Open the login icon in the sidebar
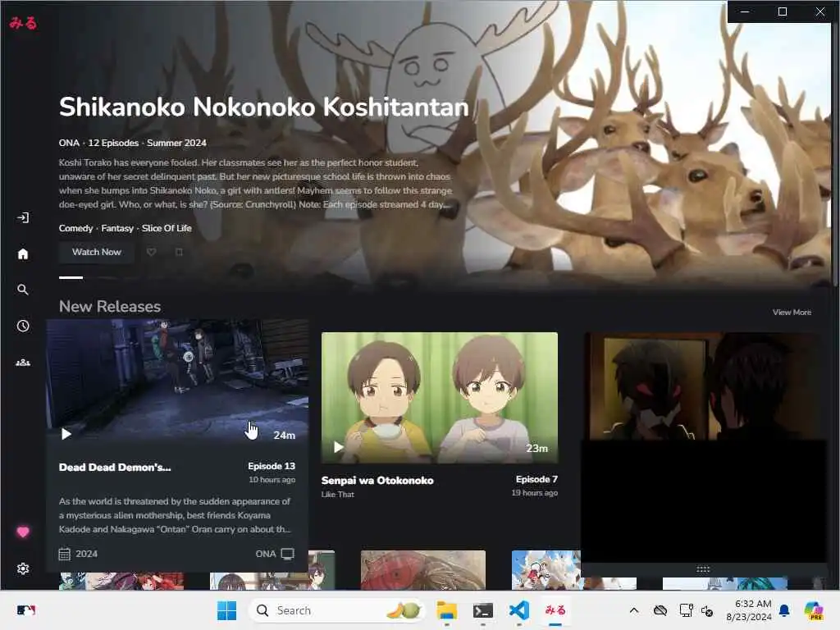This screenshot has width=840, height=630. tap(22, 217)
